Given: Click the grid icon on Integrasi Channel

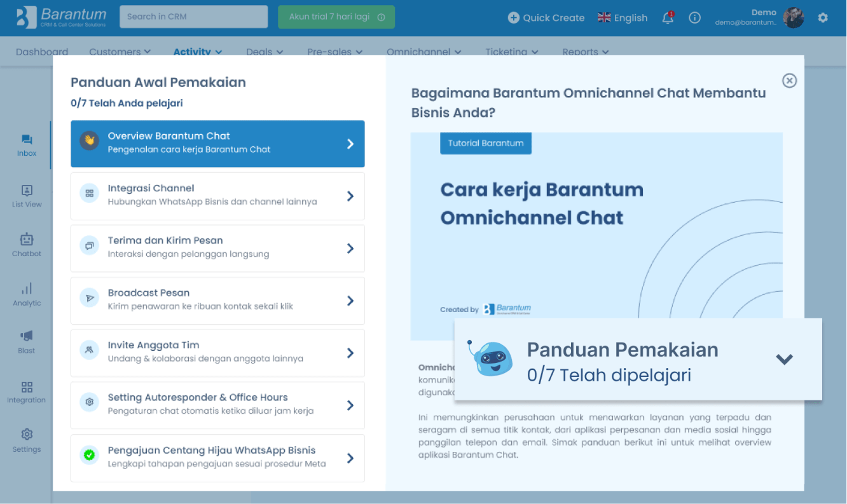Looking at the screenshot, I should point(89,193).
